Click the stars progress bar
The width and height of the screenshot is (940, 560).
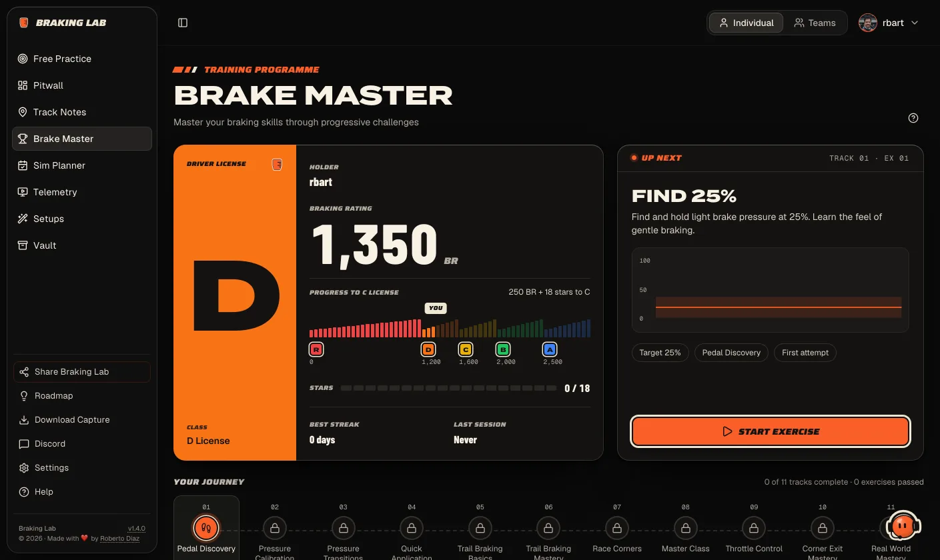pyautogui.click(x=449, y=388)
